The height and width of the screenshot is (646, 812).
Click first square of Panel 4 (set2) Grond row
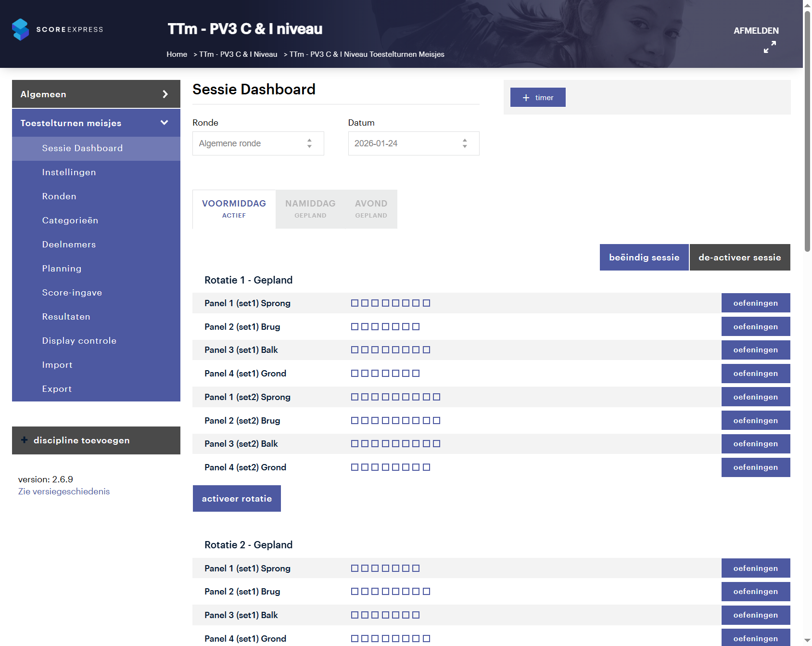tap(355, 467)
